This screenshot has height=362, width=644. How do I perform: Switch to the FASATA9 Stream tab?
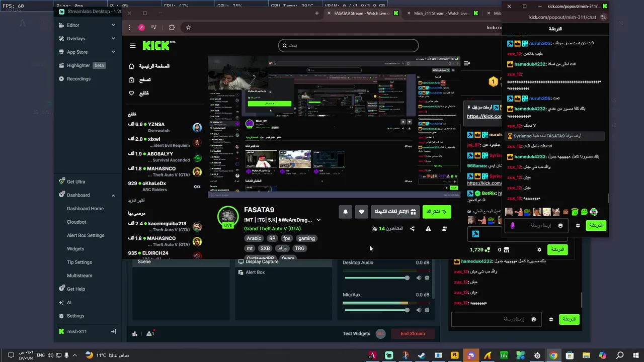[362, 13]
